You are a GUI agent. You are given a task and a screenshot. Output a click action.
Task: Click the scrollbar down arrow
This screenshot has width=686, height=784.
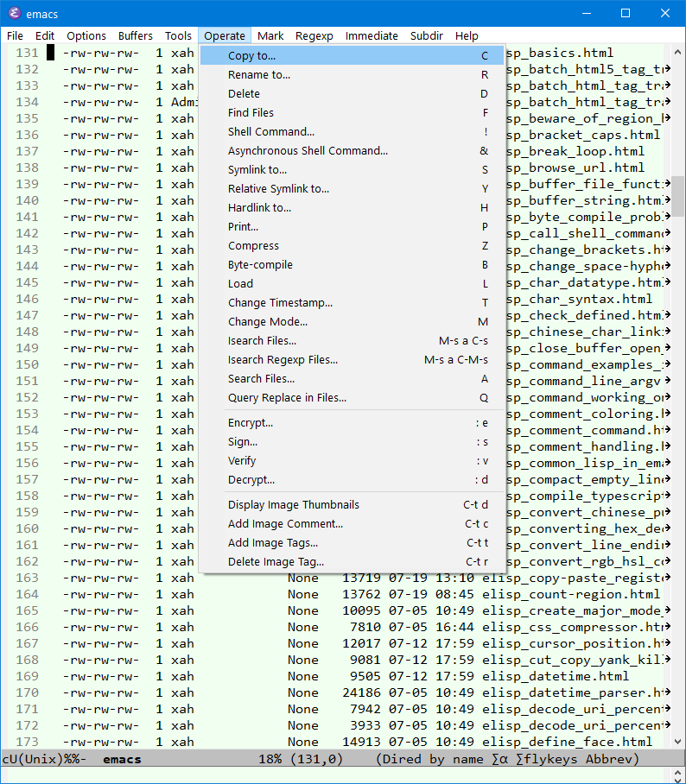point(677,742)
